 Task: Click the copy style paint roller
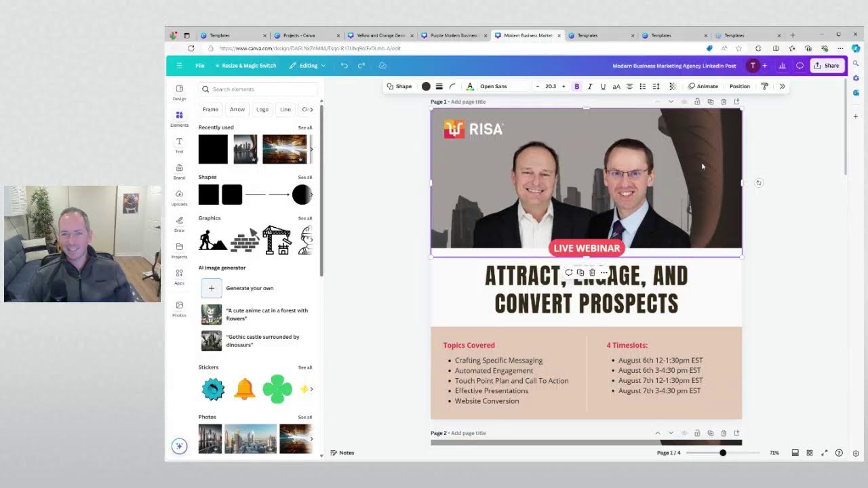click(765, 86)
